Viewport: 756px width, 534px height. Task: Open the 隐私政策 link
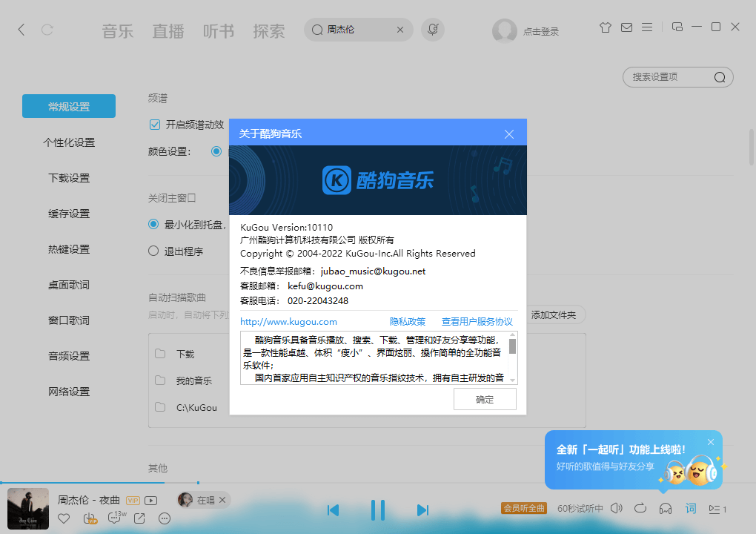tap(408, 322)
